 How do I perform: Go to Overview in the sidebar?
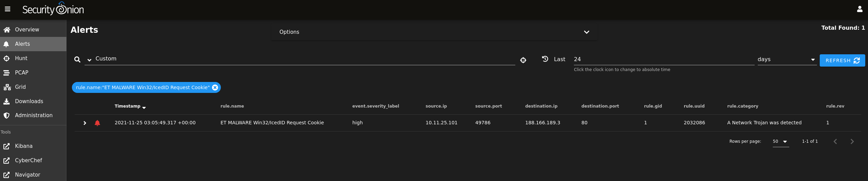33,30
